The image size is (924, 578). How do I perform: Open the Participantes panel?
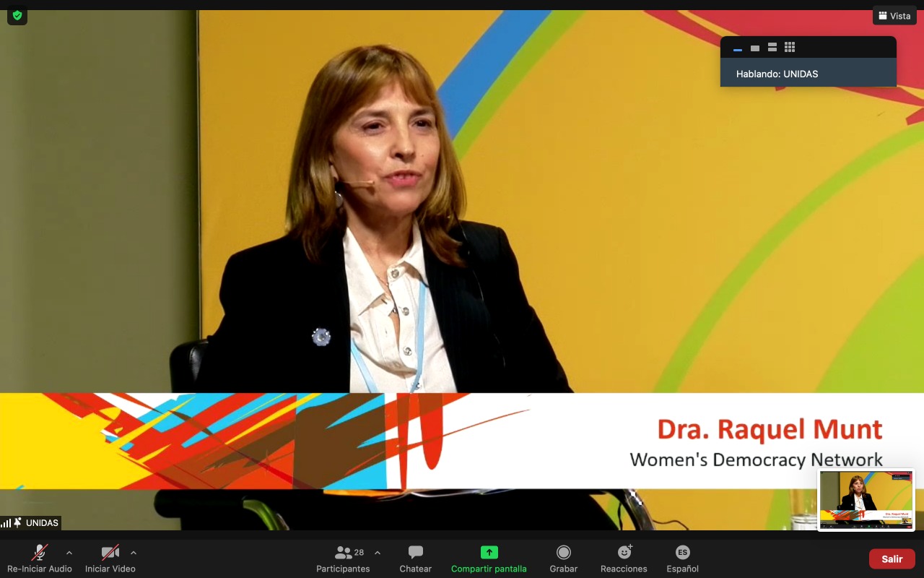[x=344, y=558]
